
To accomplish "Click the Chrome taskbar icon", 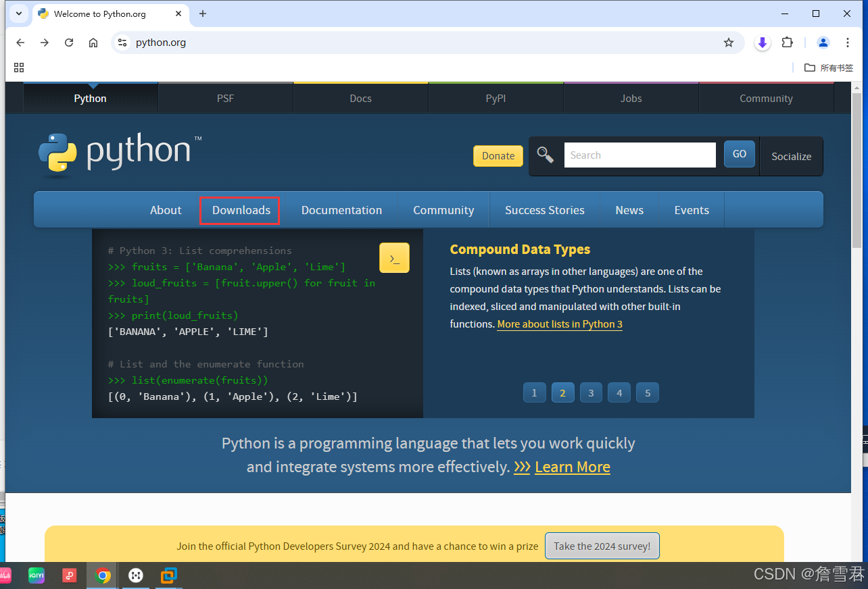I will point(103,575).
